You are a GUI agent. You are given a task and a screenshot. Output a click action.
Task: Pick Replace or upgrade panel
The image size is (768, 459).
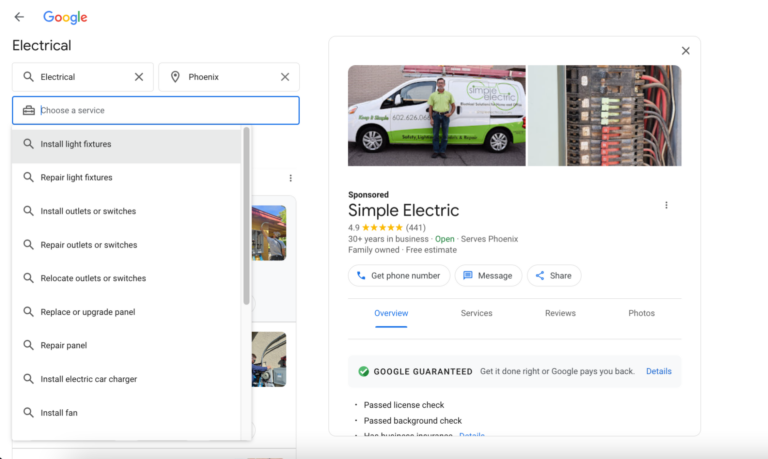coord(126,312)
